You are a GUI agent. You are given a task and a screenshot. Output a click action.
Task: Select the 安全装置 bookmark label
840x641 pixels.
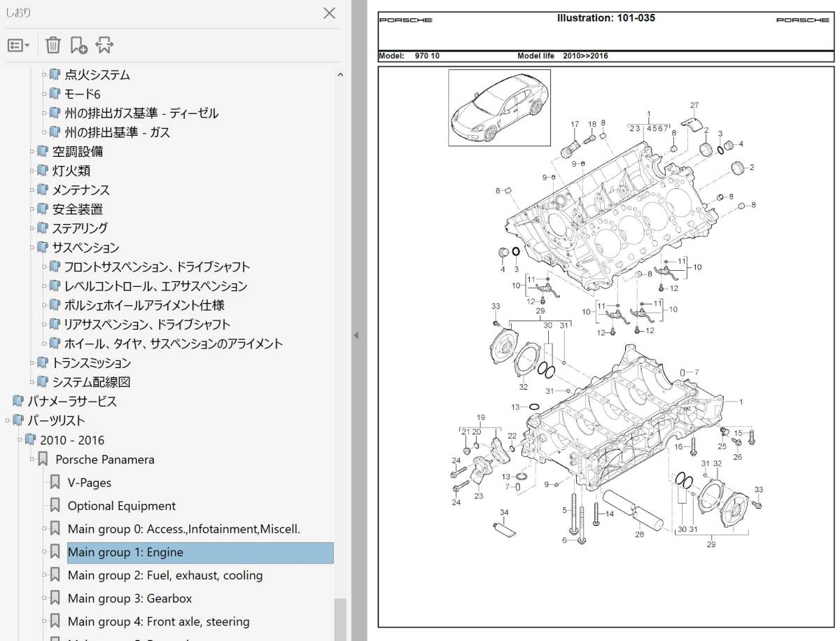click(77, 209)
